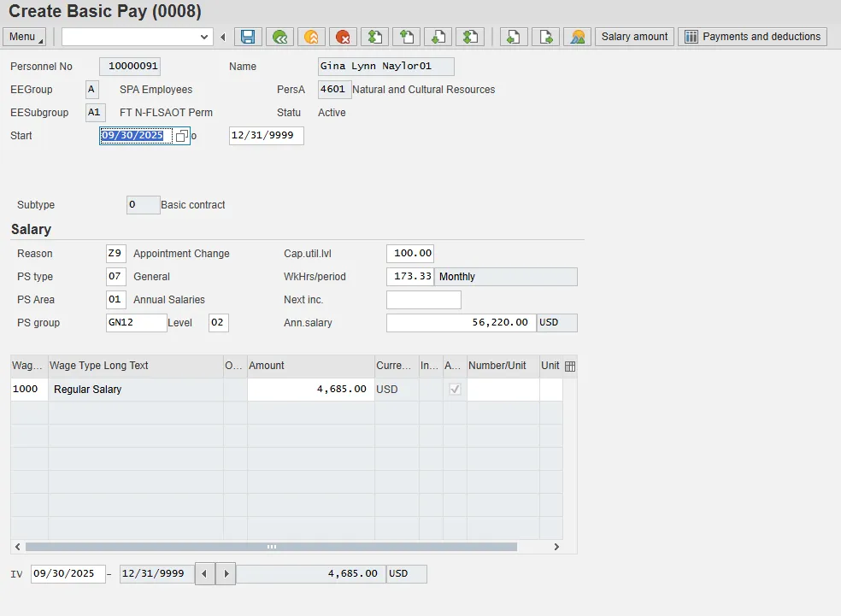Click the Save icon in toolbar
Viewport: 841px width, 616px height.
248,37
